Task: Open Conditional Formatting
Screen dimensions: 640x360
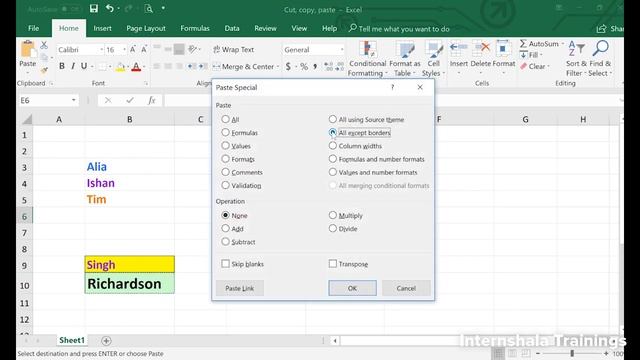Action: point(367,58)
